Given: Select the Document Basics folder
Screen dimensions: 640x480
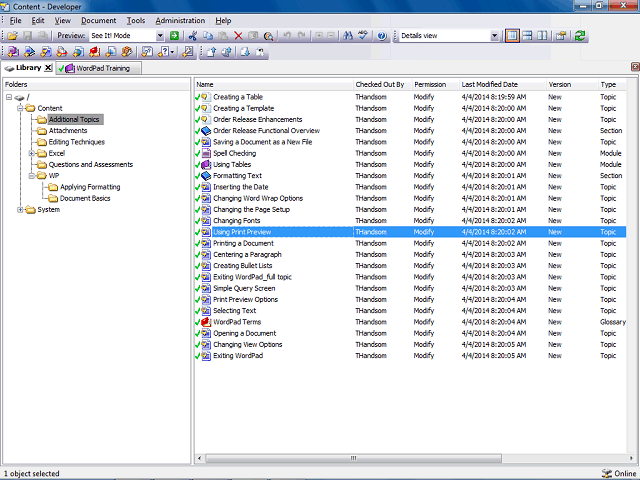Looking at the screenshot, I should coord(85,198).
